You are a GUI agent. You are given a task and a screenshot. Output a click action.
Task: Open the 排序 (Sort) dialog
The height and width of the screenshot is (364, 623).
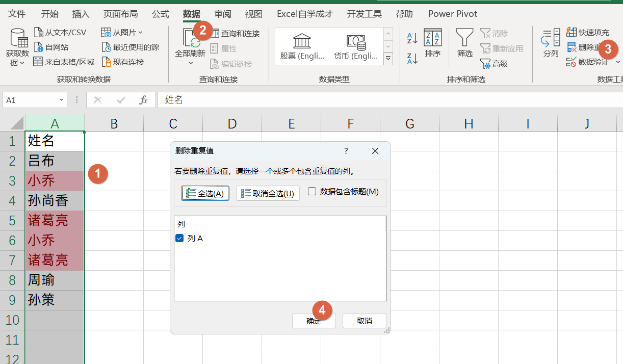[433, 43]
